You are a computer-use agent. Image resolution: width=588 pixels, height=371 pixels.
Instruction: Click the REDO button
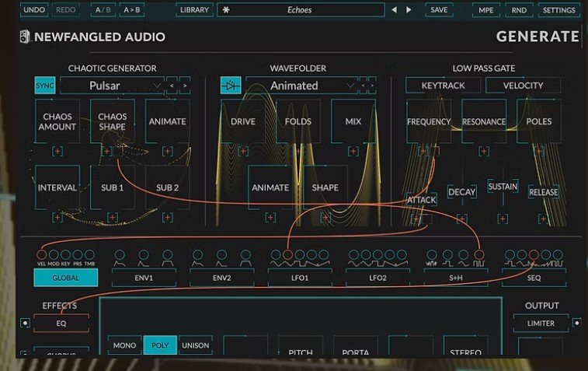65,10
